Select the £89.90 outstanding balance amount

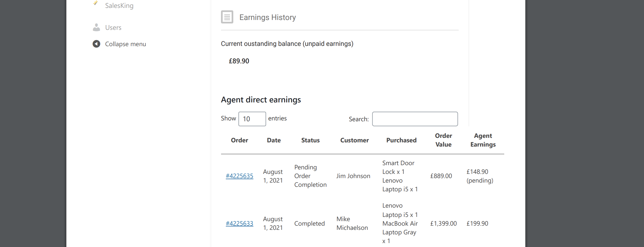pos(239,61)
